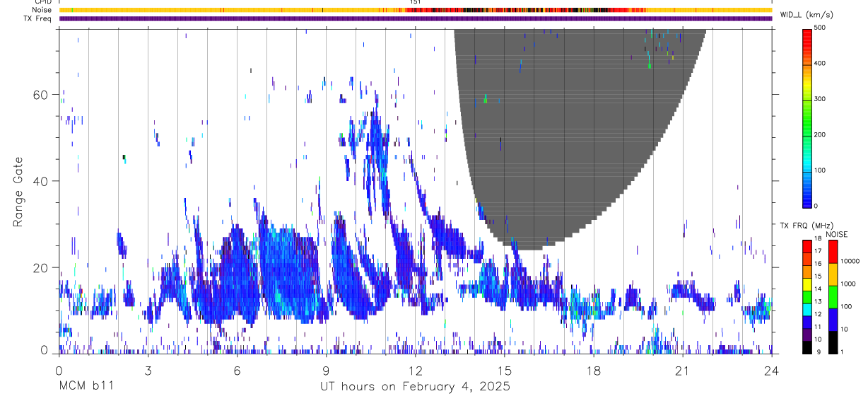
Task: Click the '10000' tick on the NOISE legend
Action: 850,261
